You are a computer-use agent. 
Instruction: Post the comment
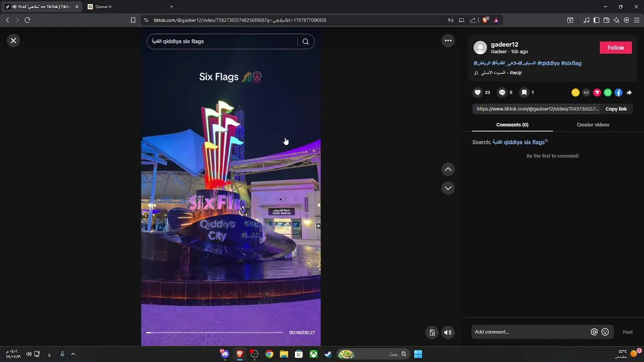(x=627, y=332)
